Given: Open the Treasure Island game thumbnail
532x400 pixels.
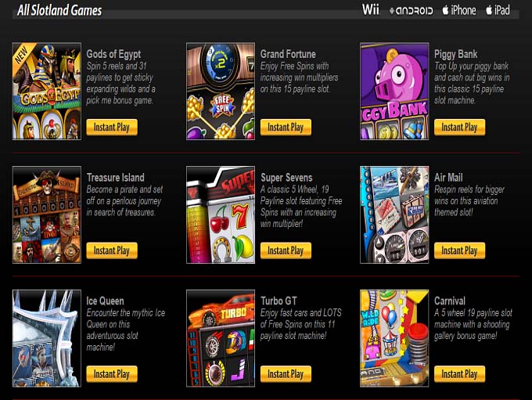Looking at the screenshot, I should point(47,214).
